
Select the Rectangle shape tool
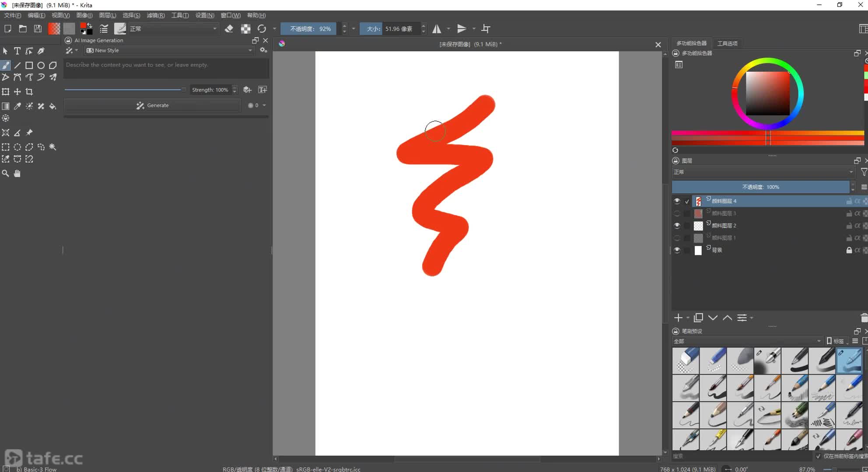click(x=29, y=66)
